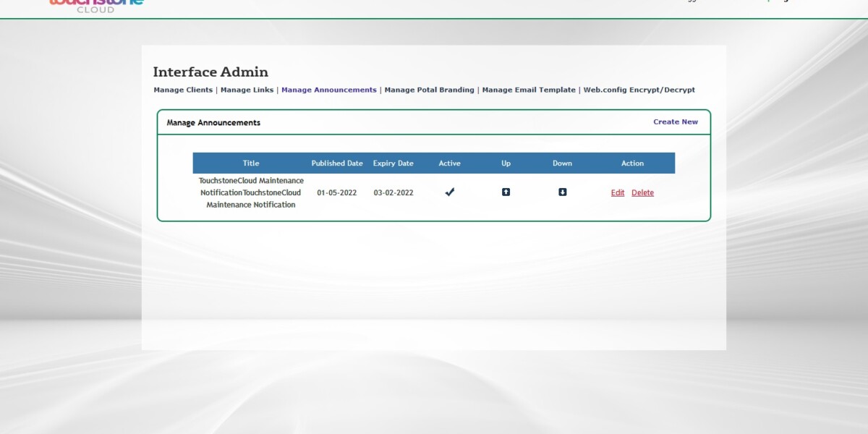Create a new announcement
This screenshot has height=434, width=868.
(x=675, y=122)
